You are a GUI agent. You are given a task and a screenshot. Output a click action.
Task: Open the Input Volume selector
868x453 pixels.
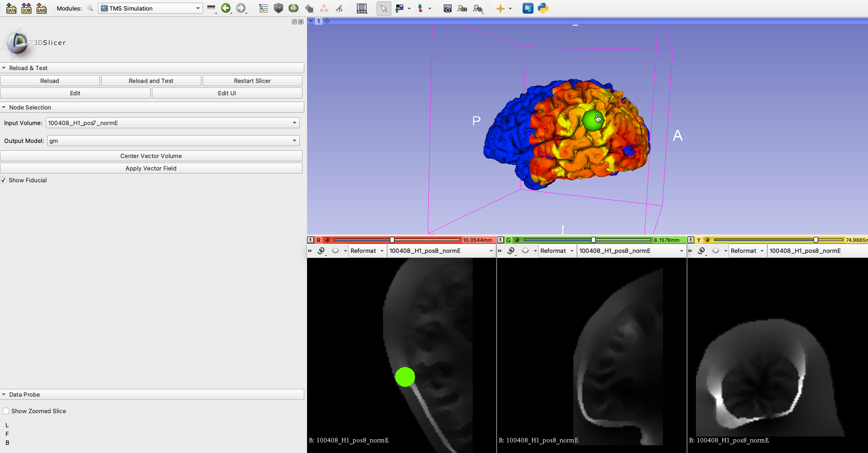(173, 123)
